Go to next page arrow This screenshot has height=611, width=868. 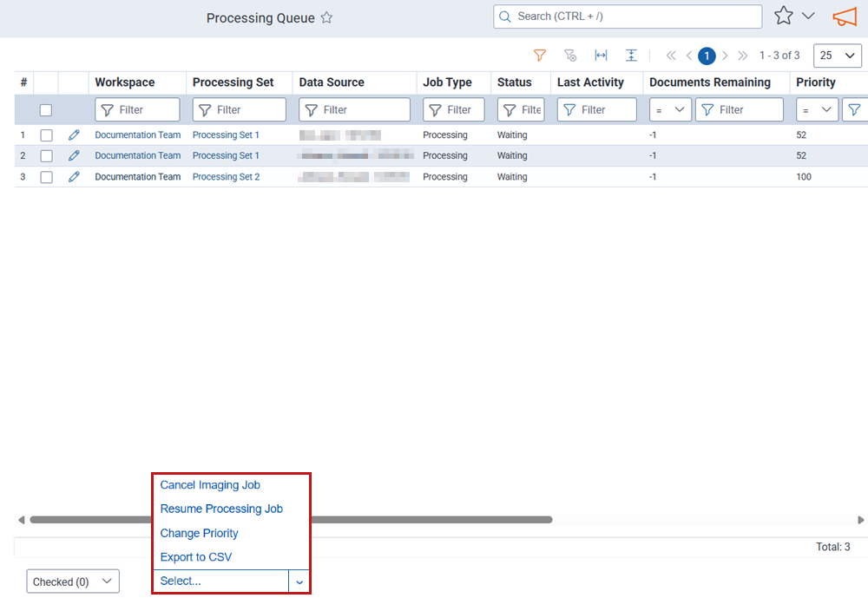point(725,56)
